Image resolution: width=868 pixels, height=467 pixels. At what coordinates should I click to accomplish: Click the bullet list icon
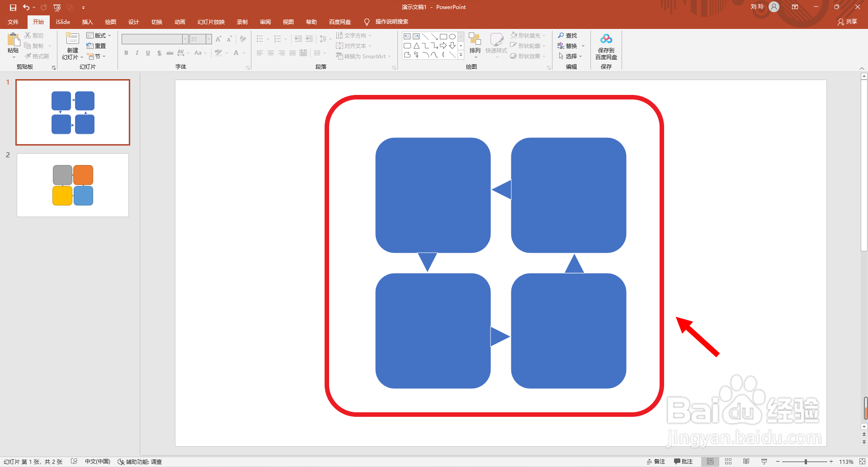click(259, 39)
